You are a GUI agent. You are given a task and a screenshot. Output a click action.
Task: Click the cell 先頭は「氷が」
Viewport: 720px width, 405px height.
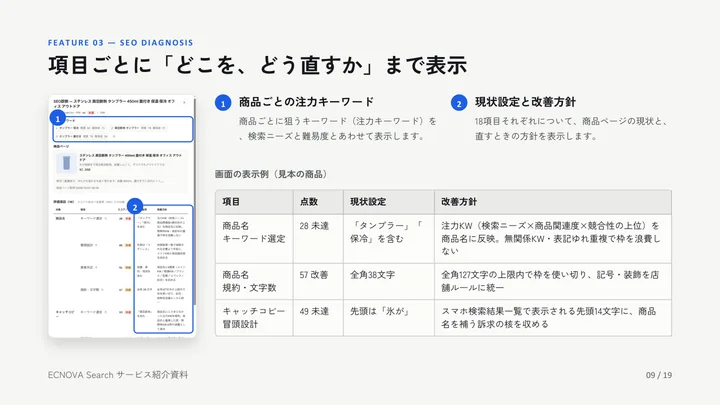[389, 318]
